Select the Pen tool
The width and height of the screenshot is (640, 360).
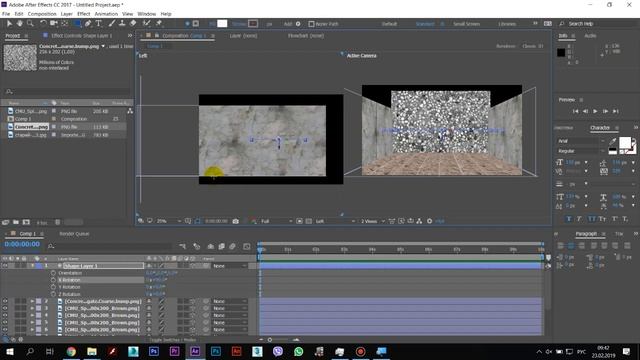[88, 24]
